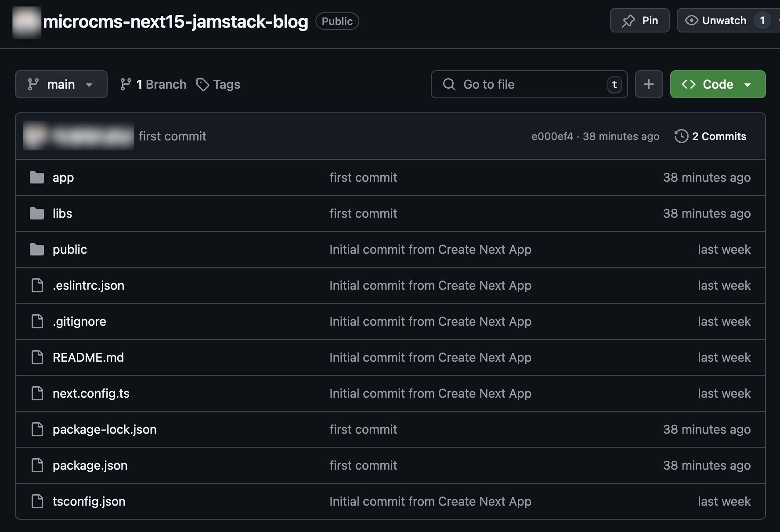Click the public folder icon
The image size is (780, 532).
click(x=37, y=250)
